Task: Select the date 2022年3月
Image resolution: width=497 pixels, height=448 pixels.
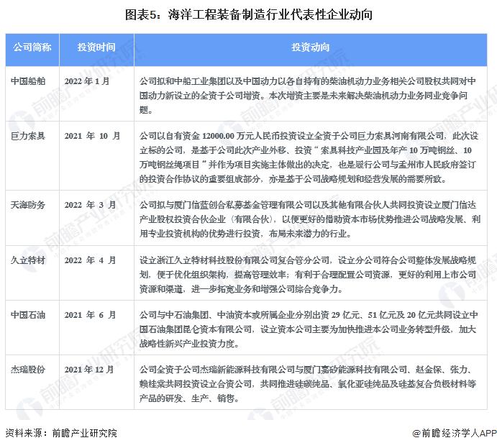Action: (91, 205)
